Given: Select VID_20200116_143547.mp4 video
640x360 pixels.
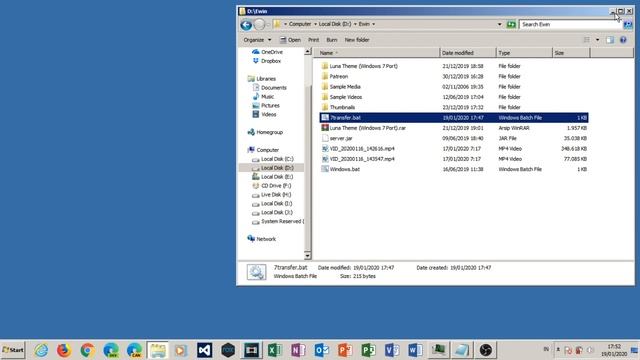Looking at the screenshot, I should point(362,159).
